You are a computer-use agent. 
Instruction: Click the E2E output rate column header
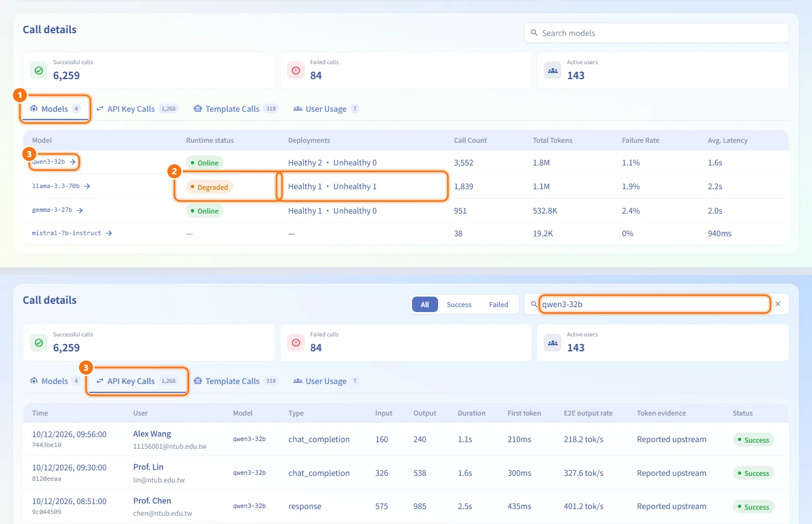tap(588, 413)
